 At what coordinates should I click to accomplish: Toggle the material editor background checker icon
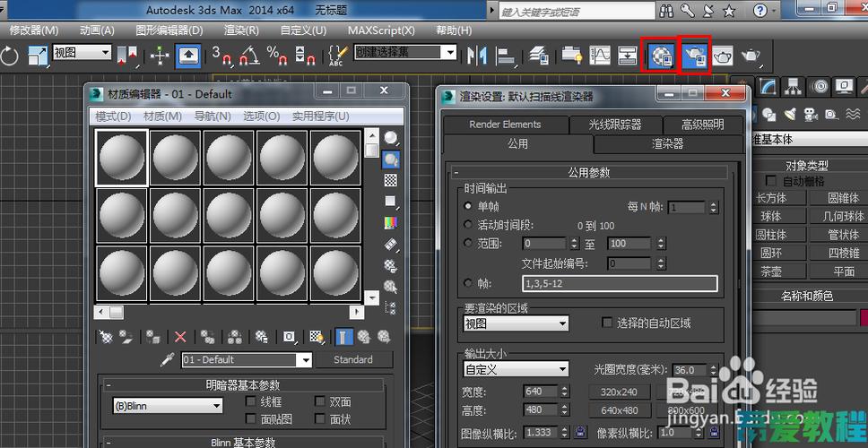[391, 181]
